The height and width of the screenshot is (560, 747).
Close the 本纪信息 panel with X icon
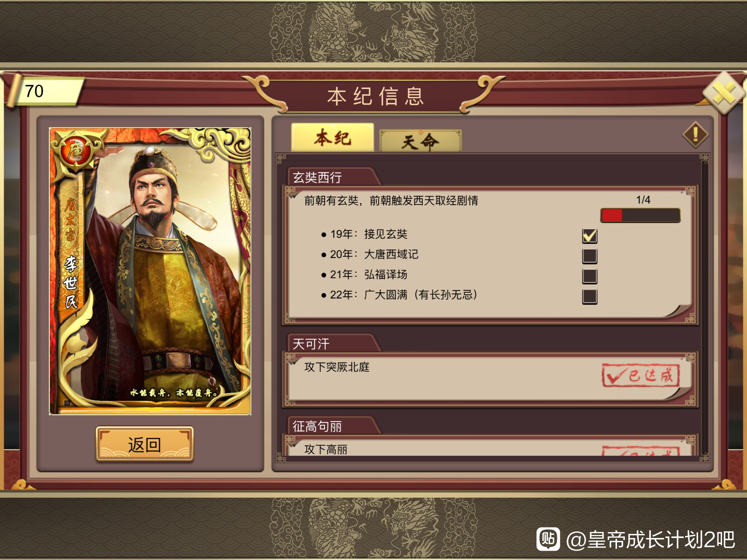[723, 93]
